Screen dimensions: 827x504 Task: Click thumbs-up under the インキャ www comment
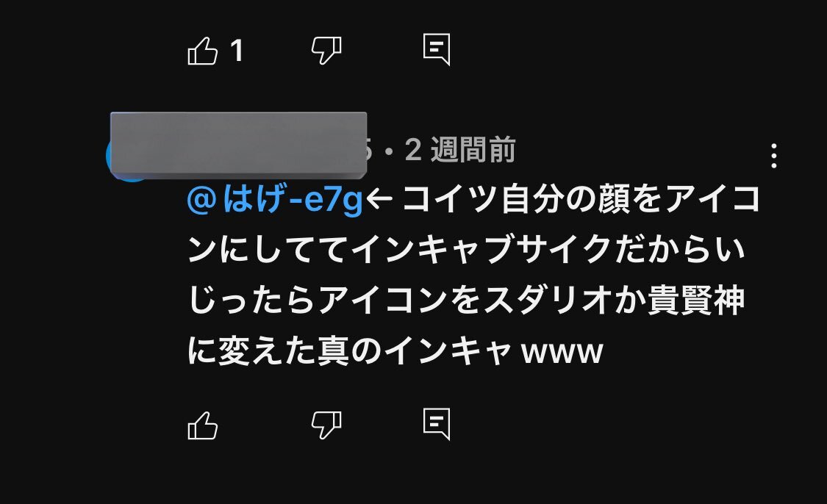coord(203,425)
